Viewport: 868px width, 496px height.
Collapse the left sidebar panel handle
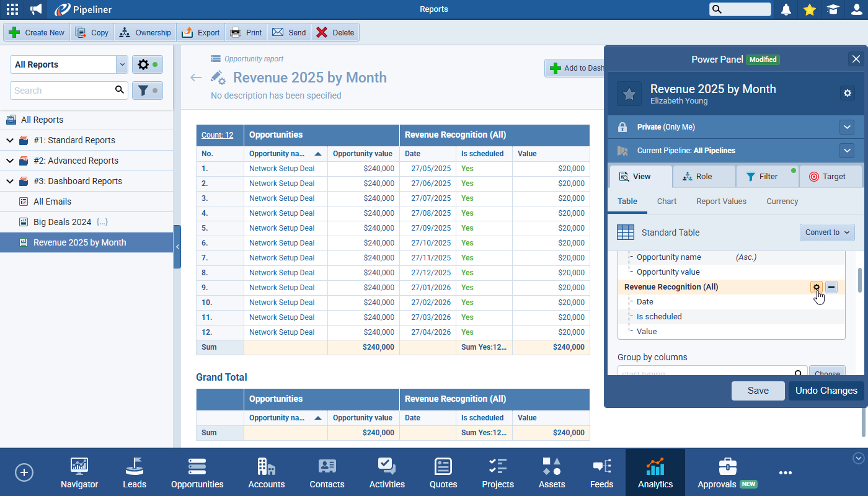click(x=177, y=247)
